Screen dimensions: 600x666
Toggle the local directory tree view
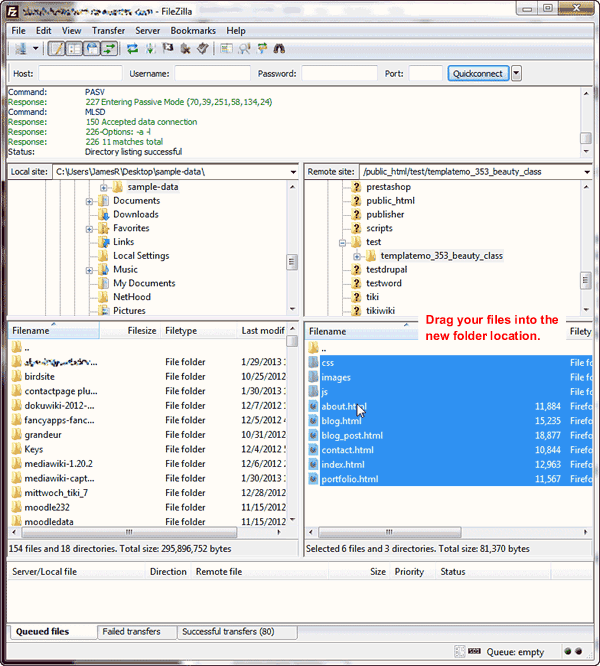tap(74, 48)
